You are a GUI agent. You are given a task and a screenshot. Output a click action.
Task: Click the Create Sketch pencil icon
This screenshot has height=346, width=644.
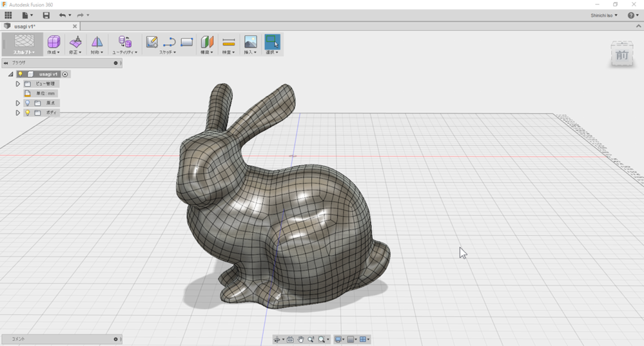[152, 42]
